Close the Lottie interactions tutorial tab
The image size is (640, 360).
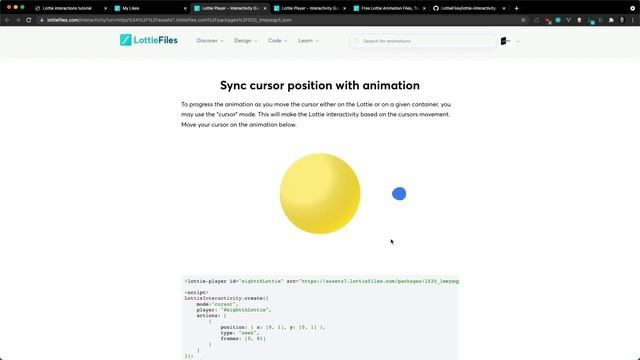[x=105, y=8]
